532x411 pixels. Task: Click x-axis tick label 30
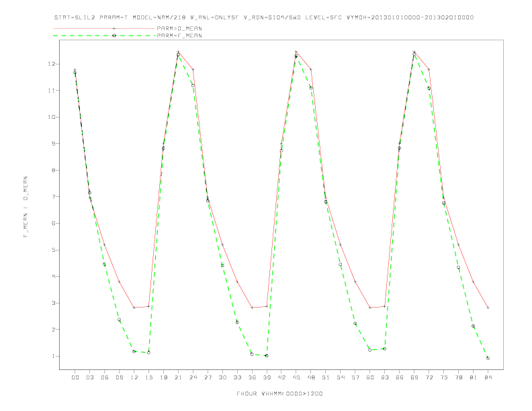pos(222,377)
